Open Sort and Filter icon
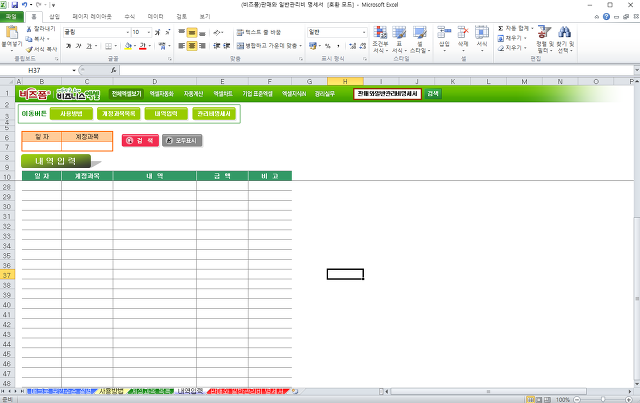 click(x=544, y=32)
